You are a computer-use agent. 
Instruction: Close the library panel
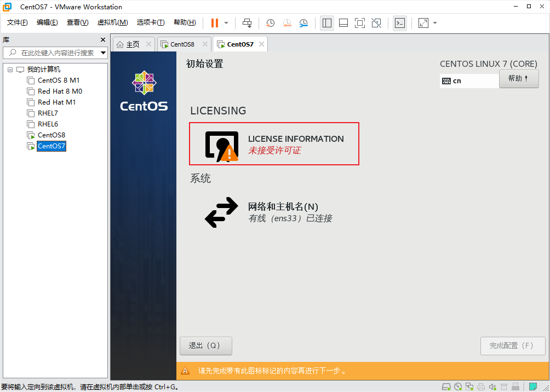103,39
